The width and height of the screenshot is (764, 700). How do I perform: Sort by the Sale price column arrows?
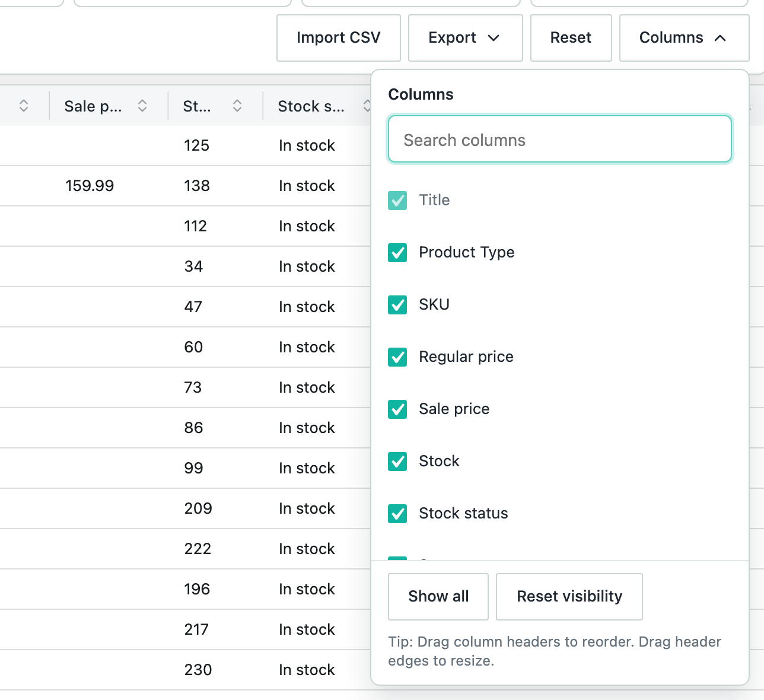[142, 106]
